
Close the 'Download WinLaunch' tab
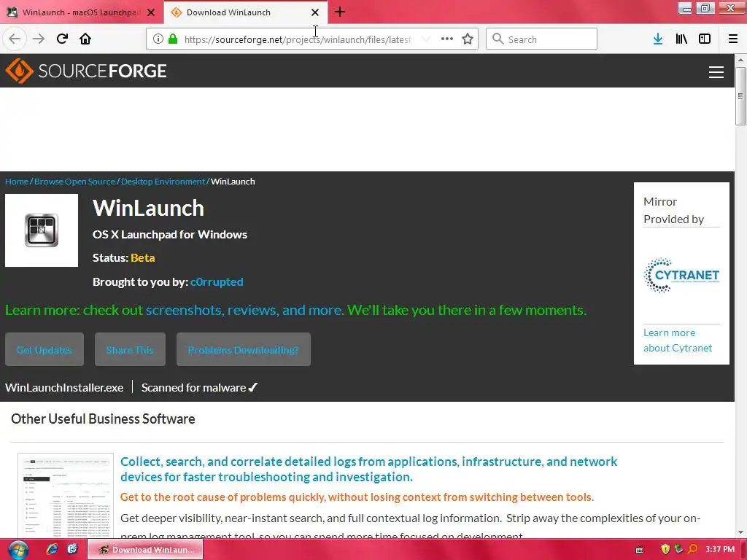[315, 12]
